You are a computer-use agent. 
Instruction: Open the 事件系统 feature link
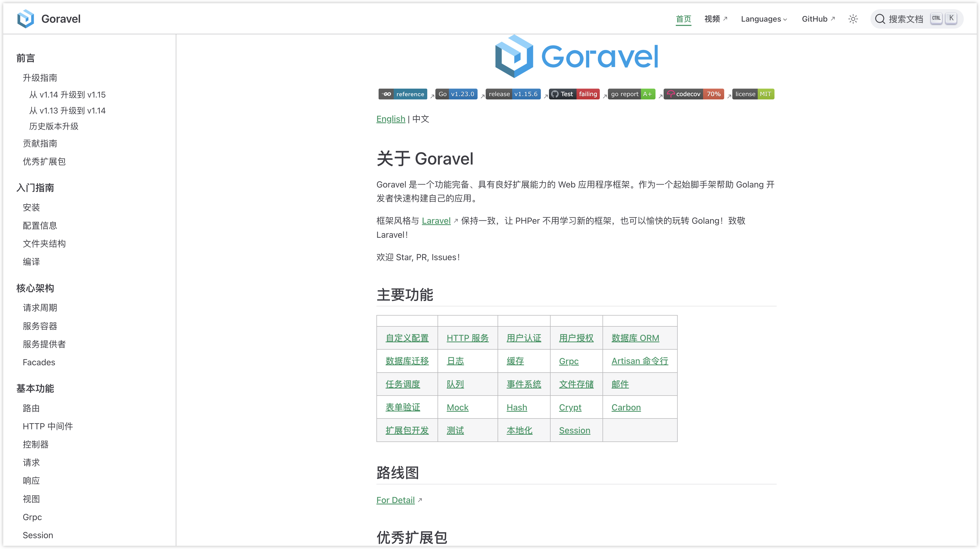coord(524,384)
